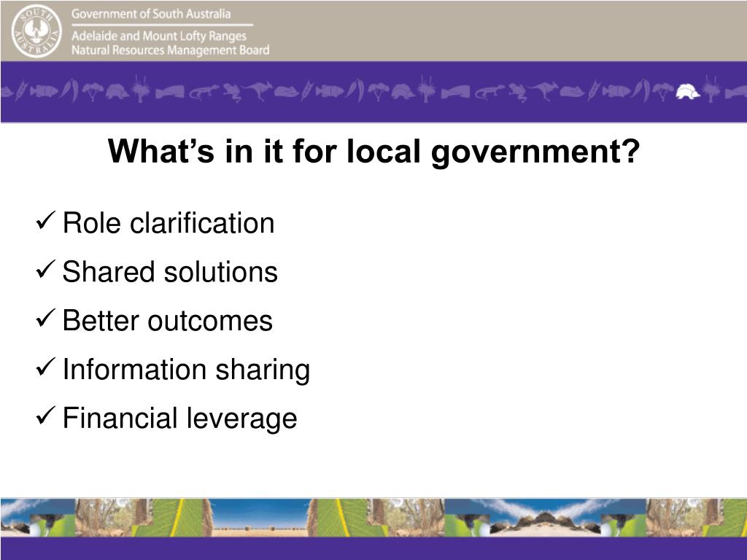Click the "Role clarification" bullet text

(x=169, y=223)
